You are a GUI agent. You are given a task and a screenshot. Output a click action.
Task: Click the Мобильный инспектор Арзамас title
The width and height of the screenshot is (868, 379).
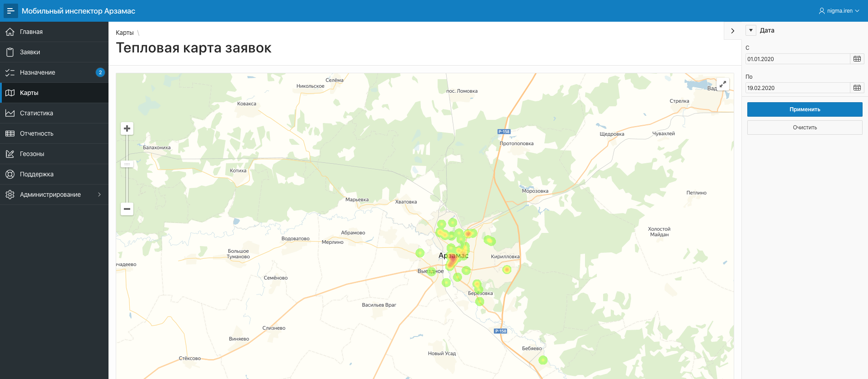78,11
